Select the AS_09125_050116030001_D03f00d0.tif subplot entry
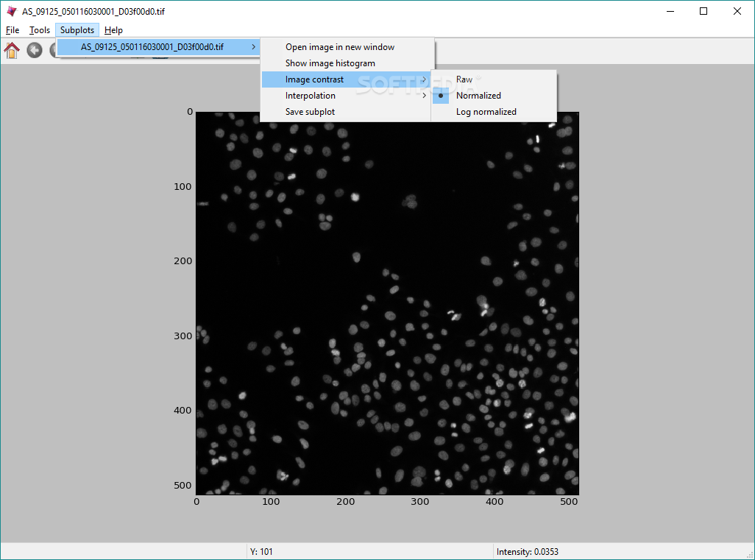 pos(158,46)
